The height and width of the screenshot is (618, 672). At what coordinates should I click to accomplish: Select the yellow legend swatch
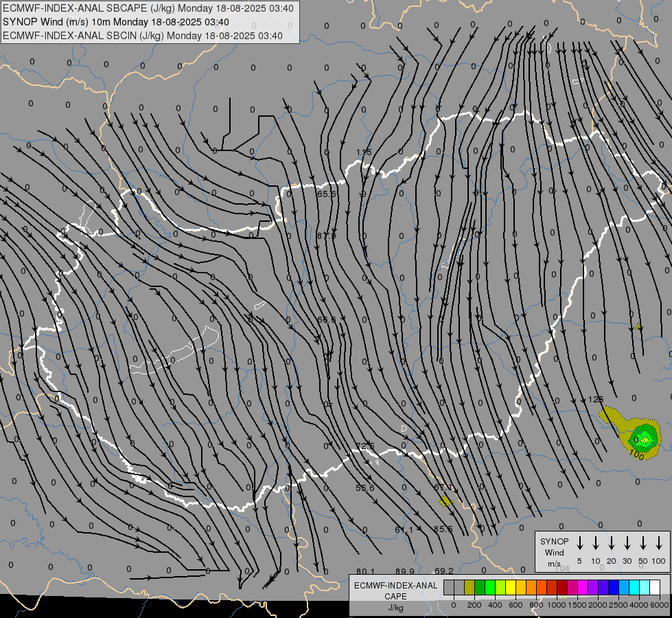tap(511, 587)
